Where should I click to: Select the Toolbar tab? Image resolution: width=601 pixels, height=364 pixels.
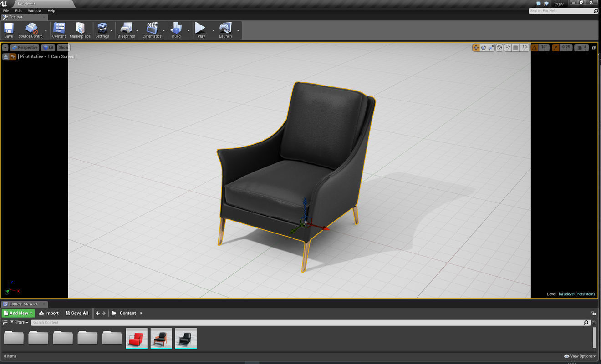[x=24, y=17]
